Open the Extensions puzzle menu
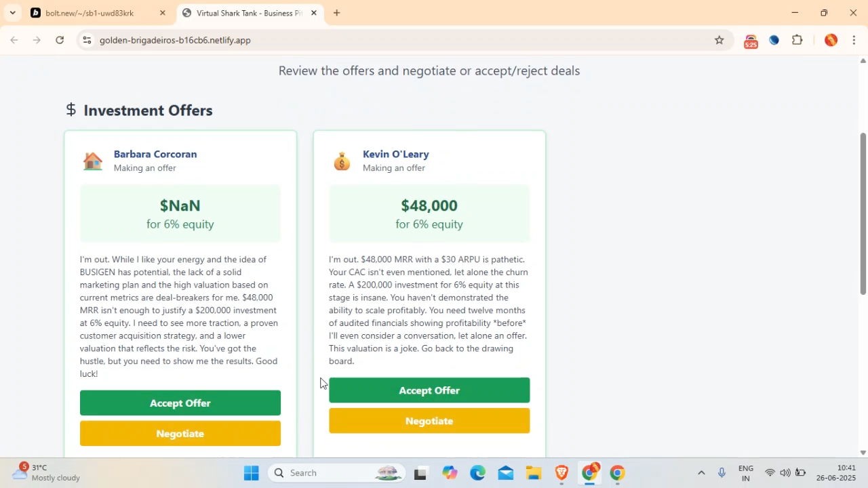Image resolution: width=868 pixels, height=488 pixels. point(798,41)
